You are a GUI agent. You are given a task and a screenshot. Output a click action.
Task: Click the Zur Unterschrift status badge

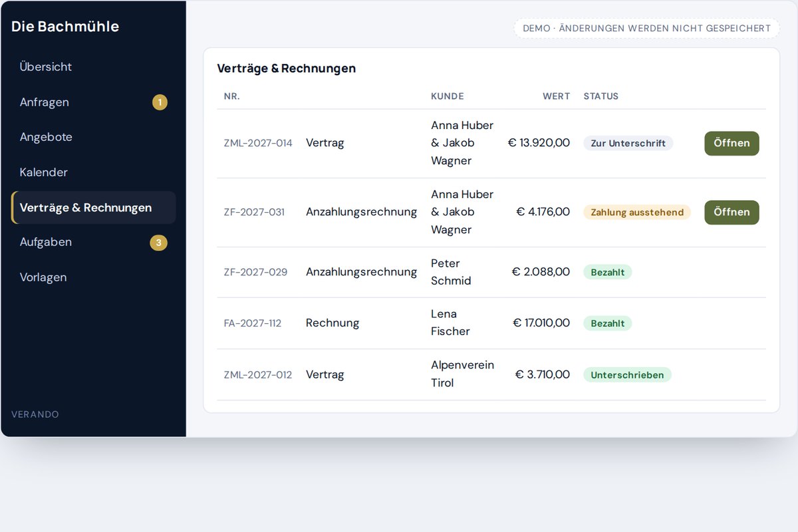pyautogui.click(x=628, y=143)
